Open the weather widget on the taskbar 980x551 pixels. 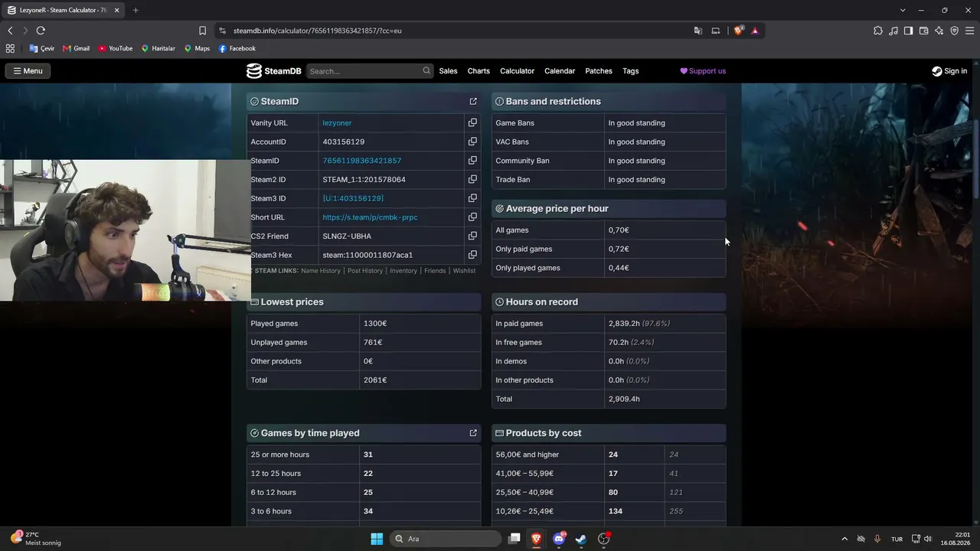tap(36, 539)
